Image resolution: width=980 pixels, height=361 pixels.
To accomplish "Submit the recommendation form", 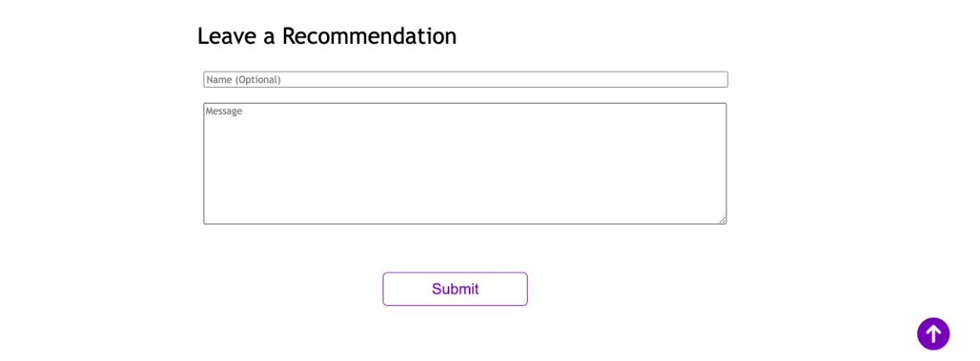I will pos(455,289).
